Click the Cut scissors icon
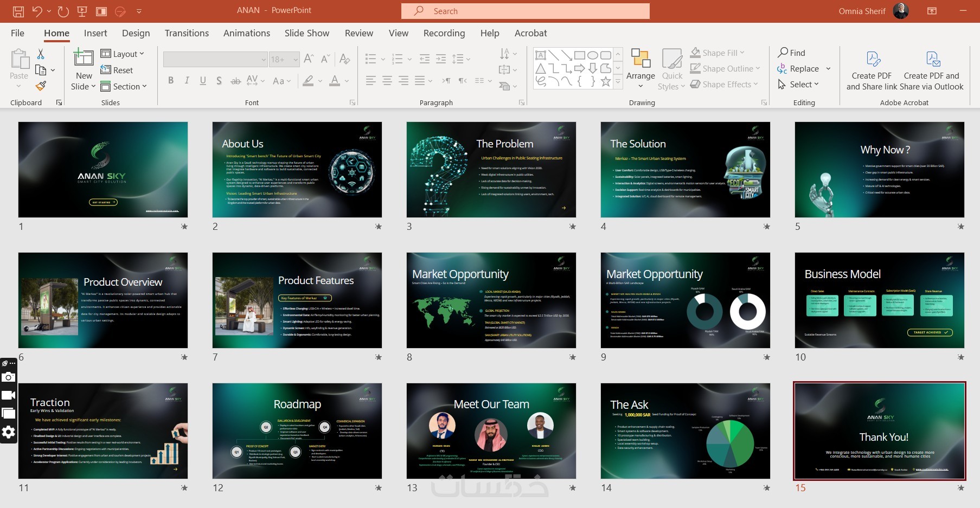The width and height of the screenshot is (980, 508). tap(41, 54)
